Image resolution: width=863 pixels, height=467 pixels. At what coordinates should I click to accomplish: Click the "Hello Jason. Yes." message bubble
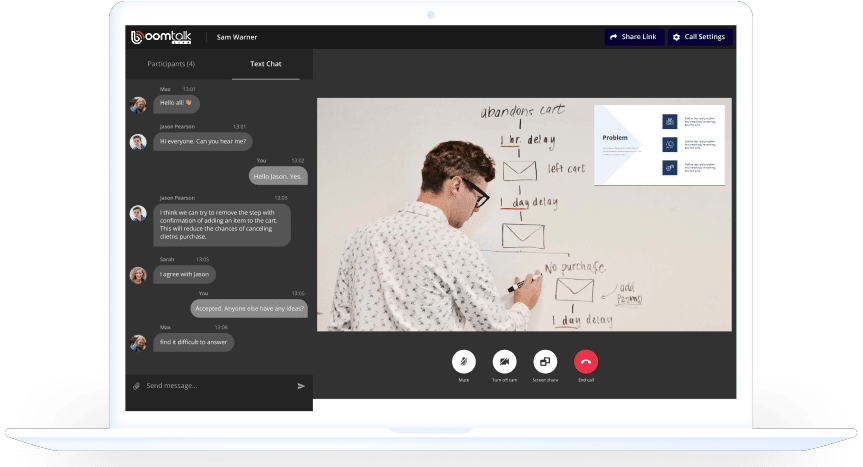click(278, 176)
